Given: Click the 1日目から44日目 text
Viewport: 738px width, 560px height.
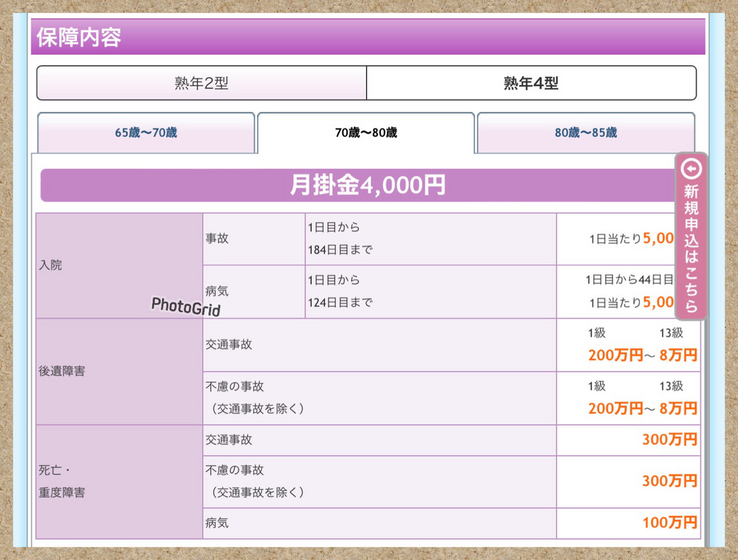Looking at the screenshot, I should pos(630,280).
